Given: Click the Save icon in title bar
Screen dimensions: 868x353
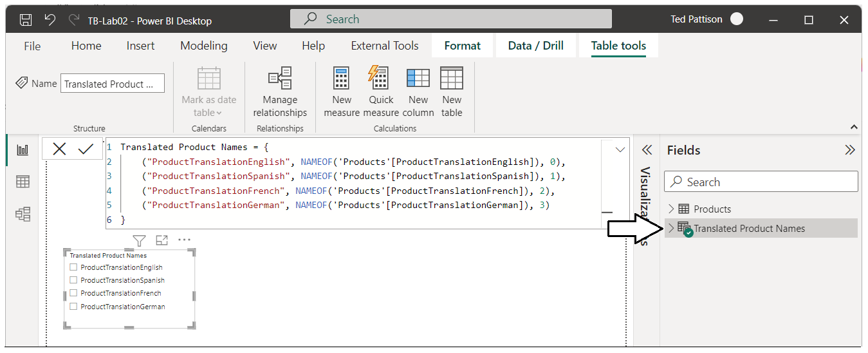Looking at the screenshot, I should point(26,20).
